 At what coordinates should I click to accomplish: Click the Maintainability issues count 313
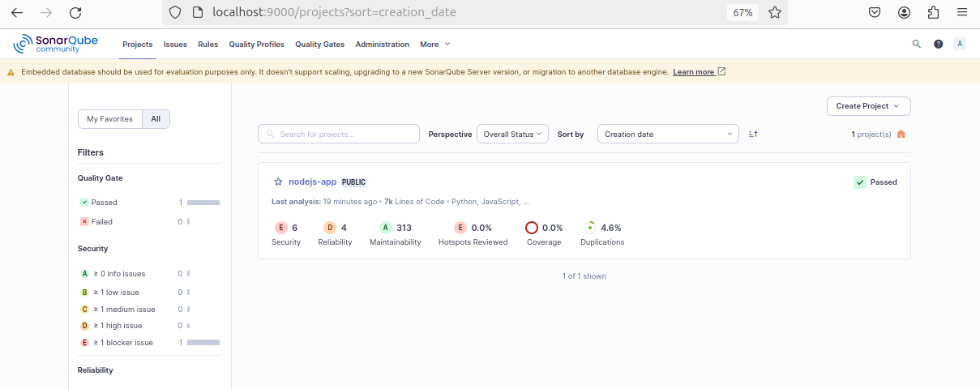(x=404, y=228)
